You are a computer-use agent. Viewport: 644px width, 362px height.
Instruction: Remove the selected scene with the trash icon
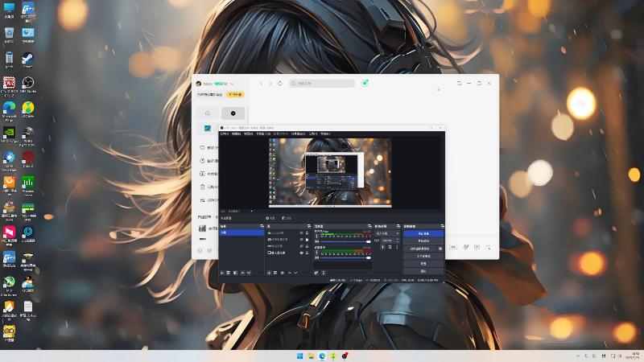click(x=229, y=273)
